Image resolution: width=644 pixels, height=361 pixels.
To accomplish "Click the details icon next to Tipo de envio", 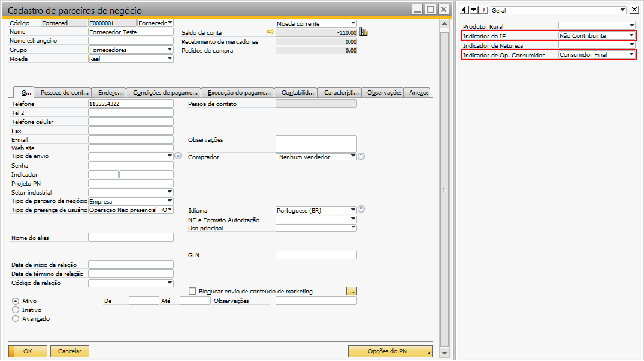I will (178, 156).
